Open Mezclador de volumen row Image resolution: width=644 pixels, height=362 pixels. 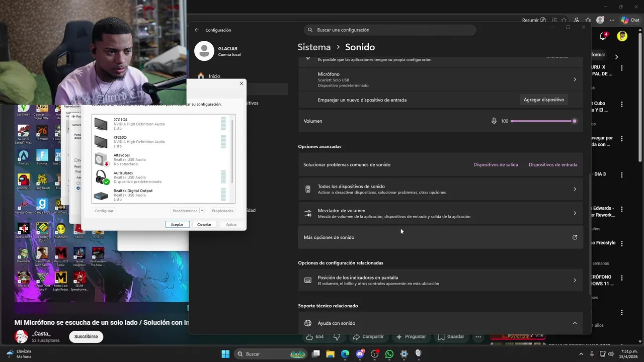point(440,213)
